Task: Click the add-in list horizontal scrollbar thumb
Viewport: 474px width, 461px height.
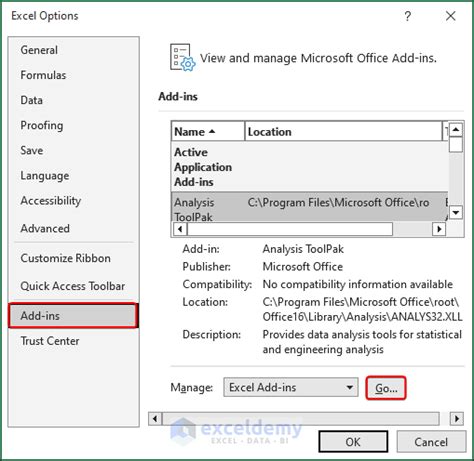Action: pos(290,229)
